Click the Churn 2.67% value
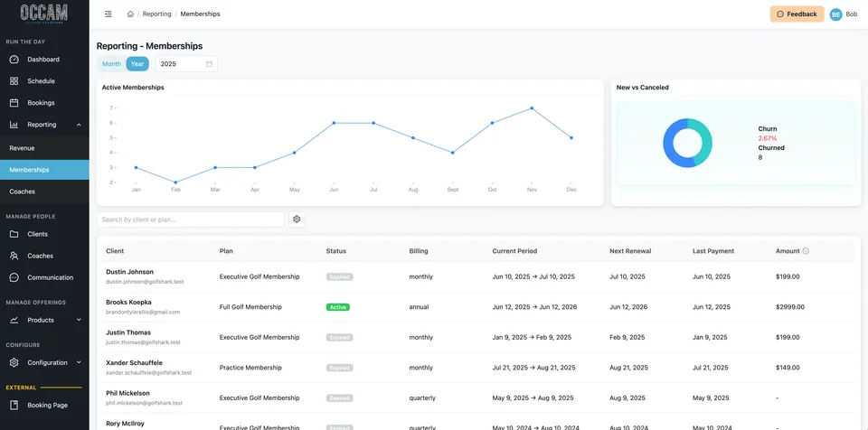The width and height of the screenshot is (868, 430). point(768,138)
